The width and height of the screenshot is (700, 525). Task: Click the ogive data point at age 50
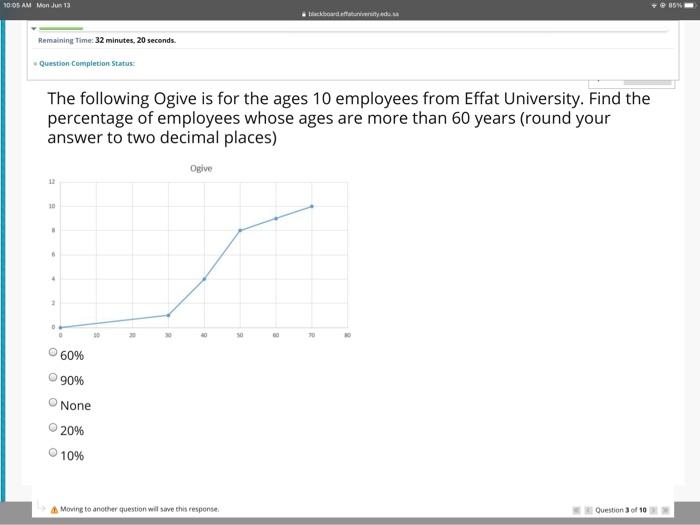coord(240,230)
